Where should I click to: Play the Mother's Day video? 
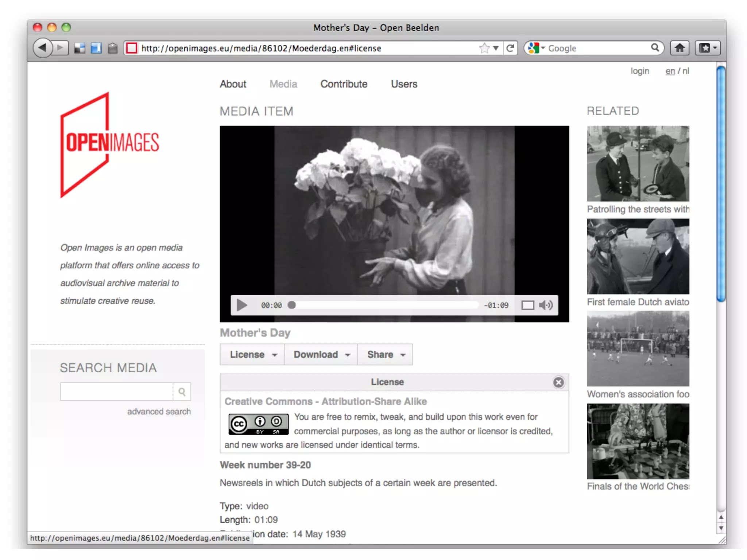(x=241, y=305)
